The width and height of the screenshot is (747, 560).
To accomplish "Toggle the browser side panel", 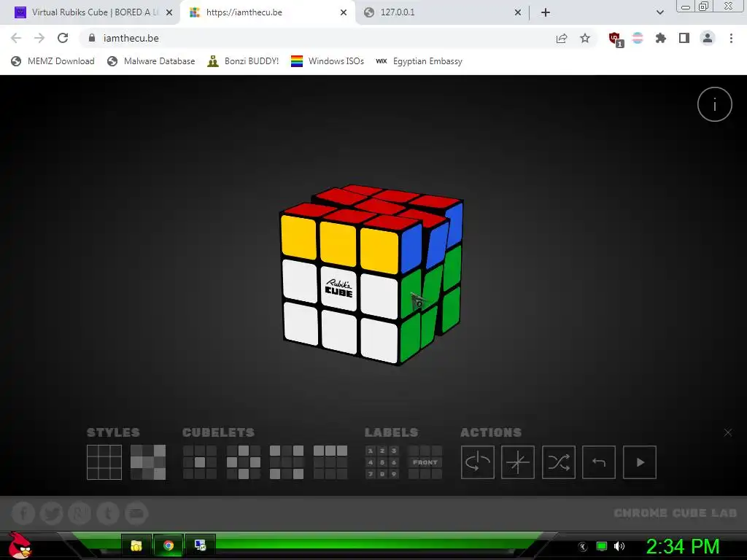I will (x=684, y=38).
